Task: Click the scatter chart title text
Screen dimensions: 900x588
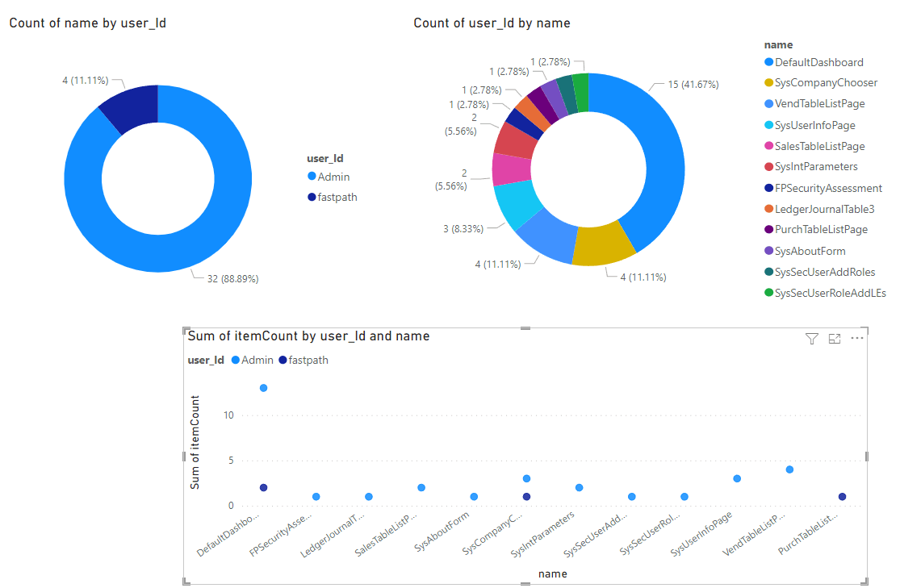Action: pos(309,336)
